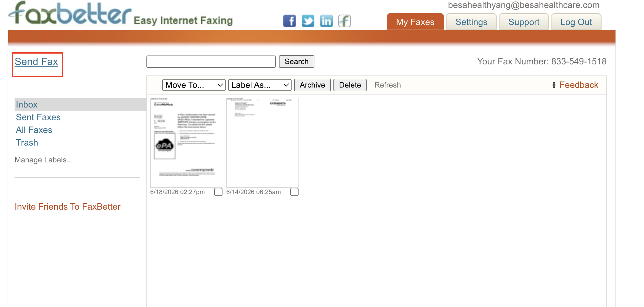Click the faxbetter logo

70,13
